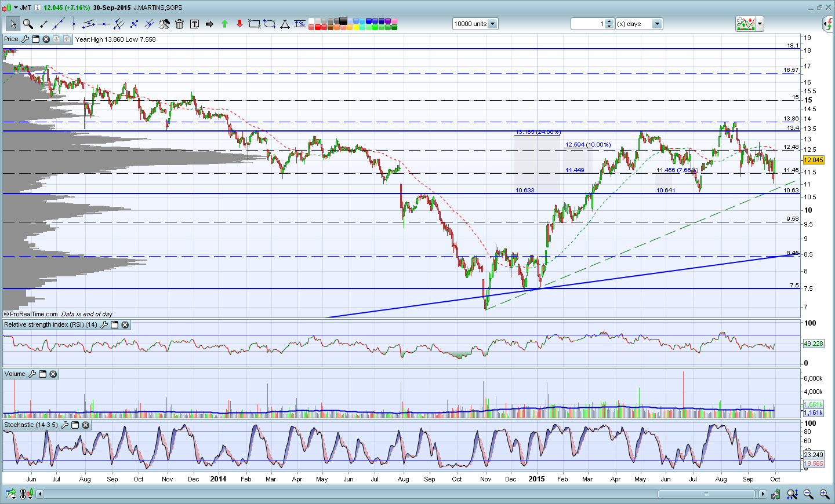835x504 pixels.
Task: Maximize the RSI panel
Action: [x=114, y=325]
